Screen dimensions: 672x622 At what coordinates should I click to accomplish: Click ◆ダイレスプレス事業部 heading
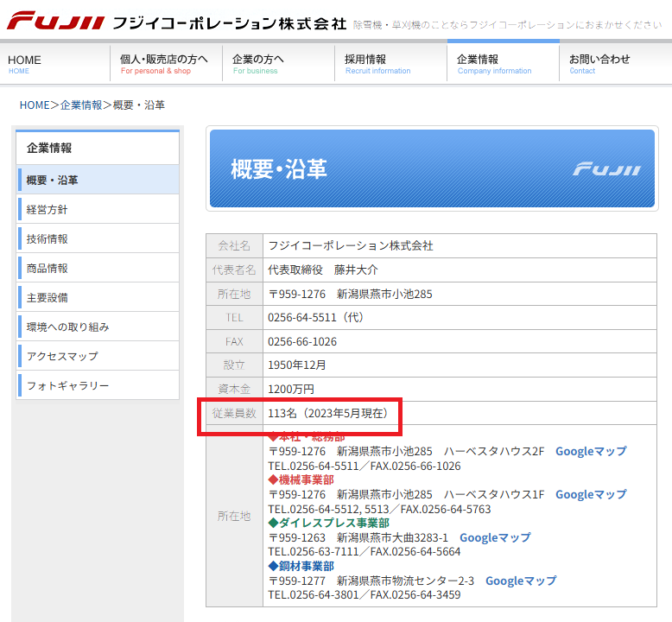(329, 523)
